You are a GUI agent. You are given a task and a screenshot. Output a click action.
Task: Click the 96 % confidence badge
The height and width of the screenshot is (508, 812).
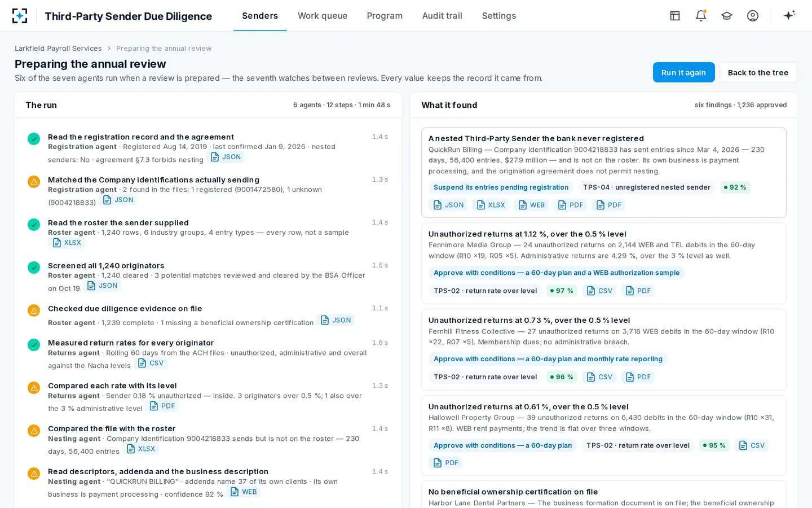pyautogui.click(x=562, y=377)
